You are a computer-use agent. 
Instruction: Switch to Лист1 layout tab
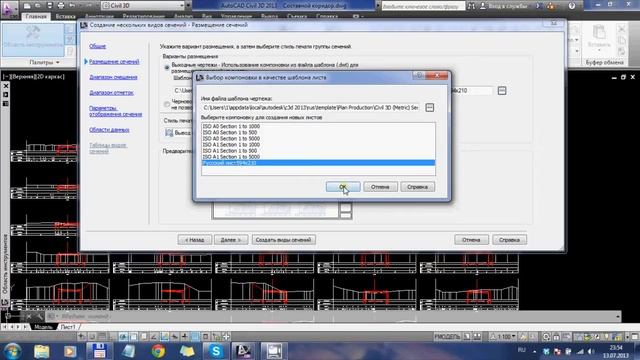(x=68, y=327)
